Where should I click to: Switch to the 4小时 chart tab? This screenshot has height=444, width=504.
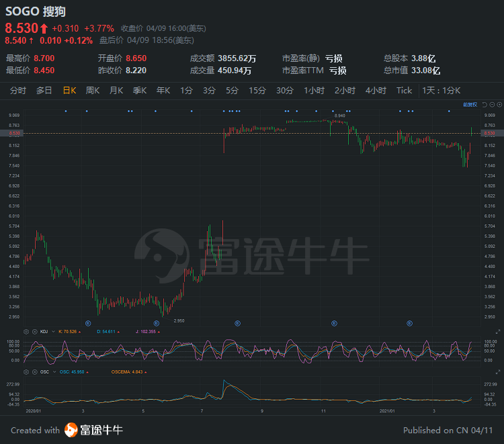tap(376, 91)
